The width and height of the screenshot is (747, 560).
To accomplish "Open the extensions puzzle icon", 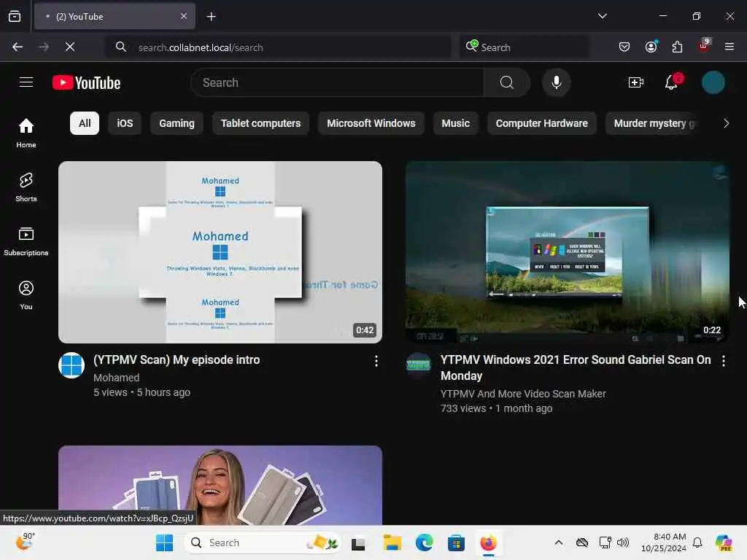I will coord(677,47).
